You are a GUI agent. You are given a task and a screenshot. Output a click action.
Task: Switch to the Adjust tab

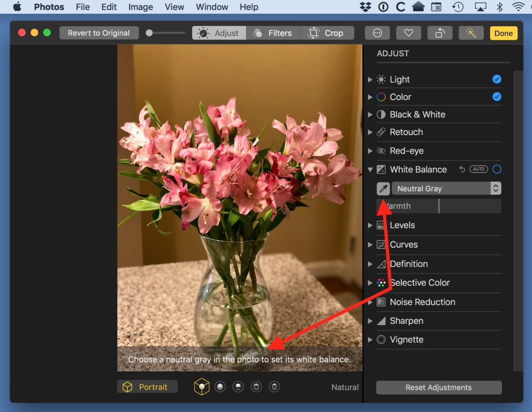point(219,33)
